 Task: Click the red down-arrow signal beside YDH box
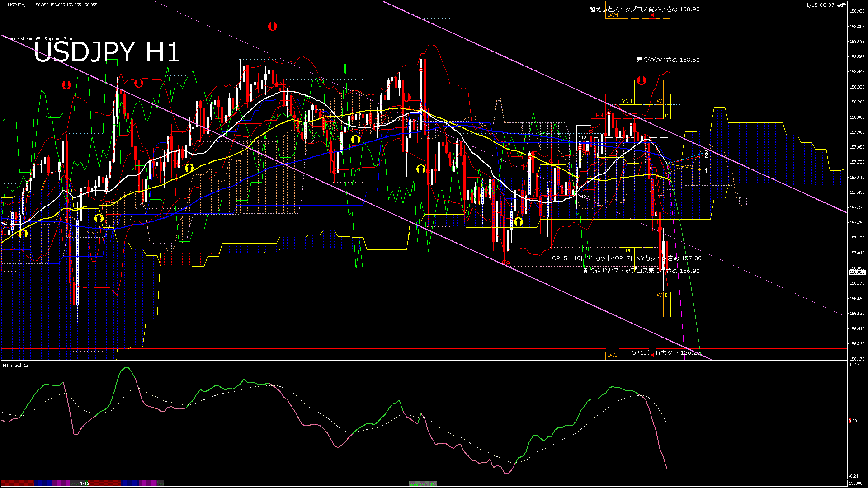click(641, 81)
